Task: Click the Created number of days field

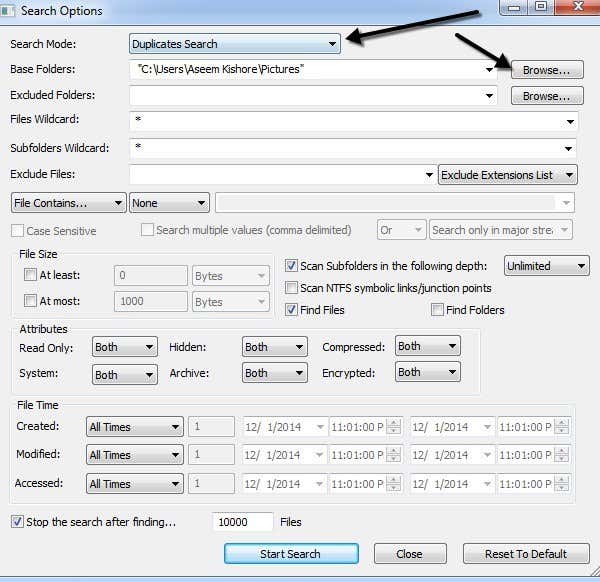Action: tap(211, 427)
